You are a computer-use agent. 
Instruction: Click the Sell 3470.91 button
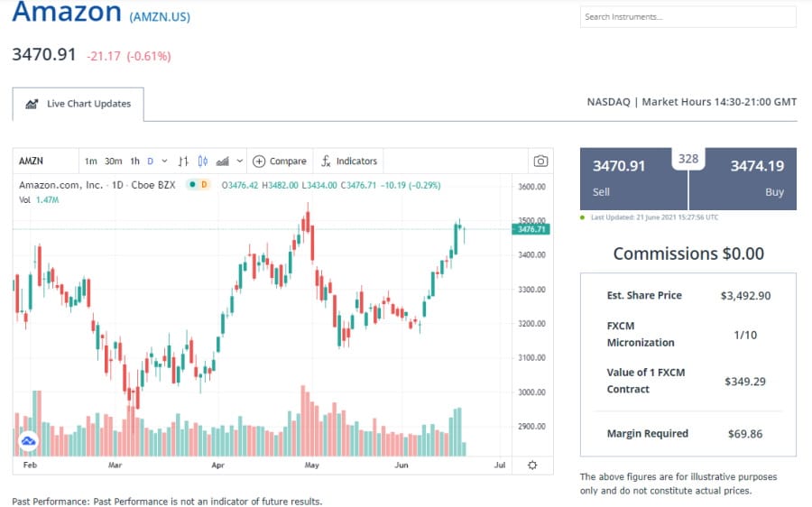pyautogui.click(x=633, y=179)
